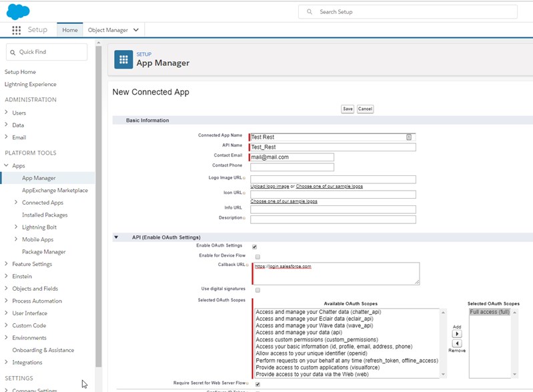Open Lightning Experience link
The image size is (533, 392).
pos(30,84)
